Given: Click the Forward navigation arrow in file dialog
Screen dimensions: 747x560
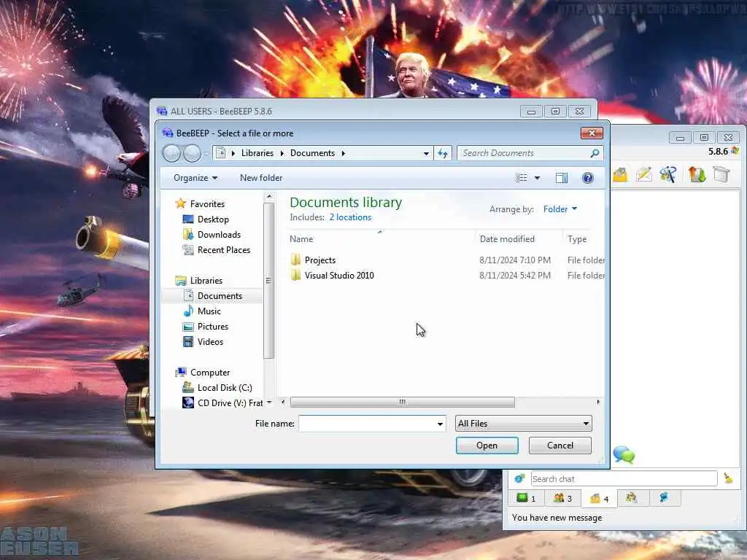Looking at the screenshot, I should [x=192, y=153].
